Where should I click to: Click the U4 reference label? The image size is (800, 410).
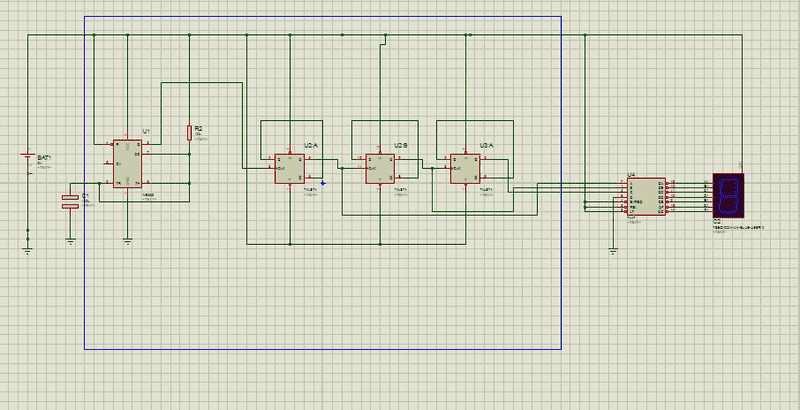pos(631,175)
